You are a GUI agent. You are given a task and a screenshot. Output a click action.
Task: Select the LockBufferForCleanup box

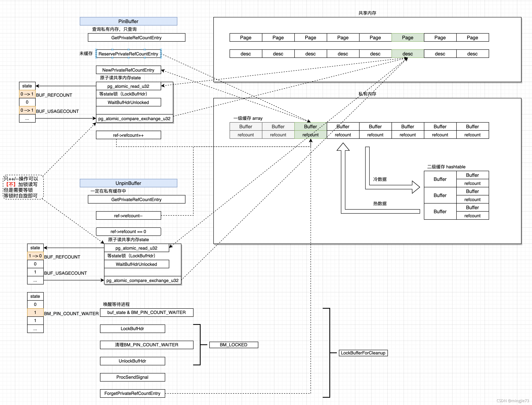tap(363, 353)
